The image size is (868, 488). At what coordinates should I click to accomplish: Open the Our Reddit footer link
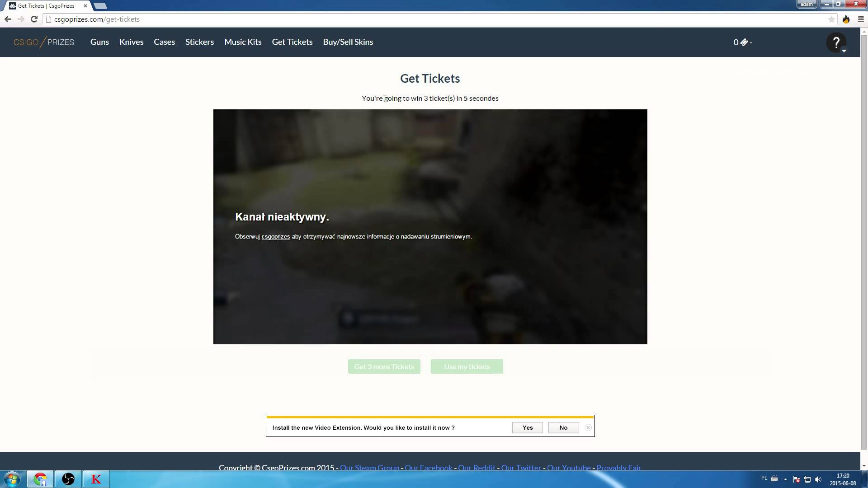[x=476, y=467]
